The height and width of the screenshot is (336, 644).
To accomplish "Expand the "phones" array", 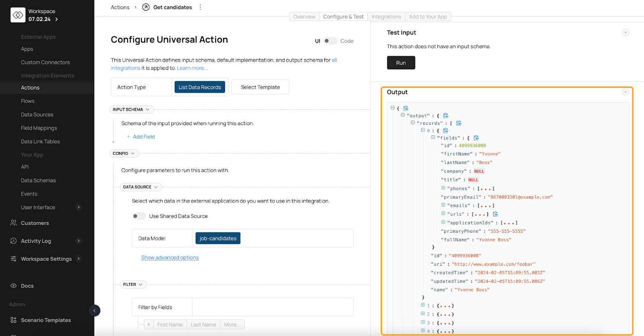I will (443, 188).
